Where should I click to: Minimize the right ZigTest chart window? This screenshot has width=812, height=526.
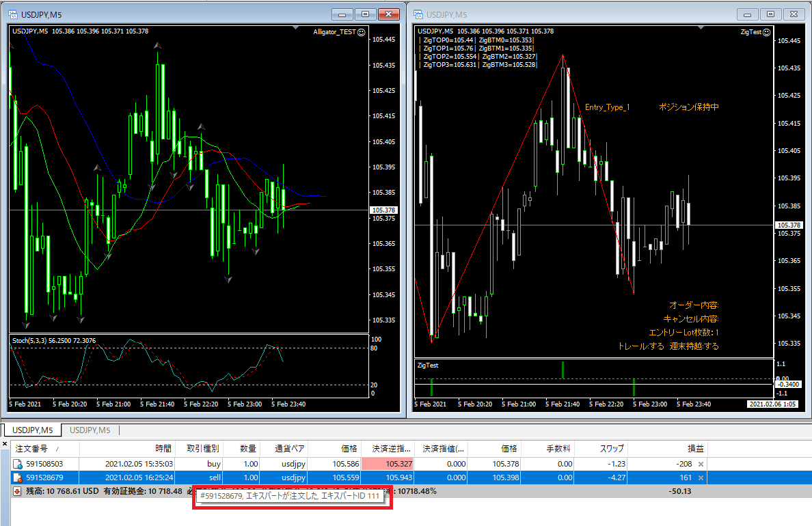748,14
